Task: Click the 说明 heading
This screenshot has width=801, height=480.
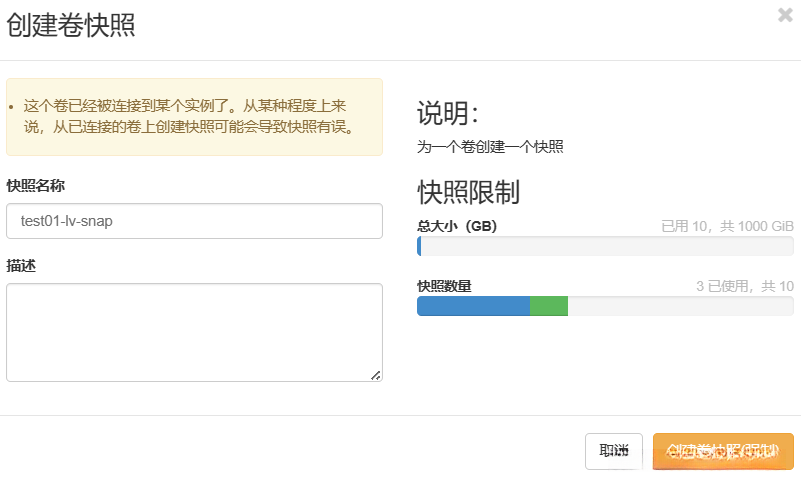Action: click(448, 113)
